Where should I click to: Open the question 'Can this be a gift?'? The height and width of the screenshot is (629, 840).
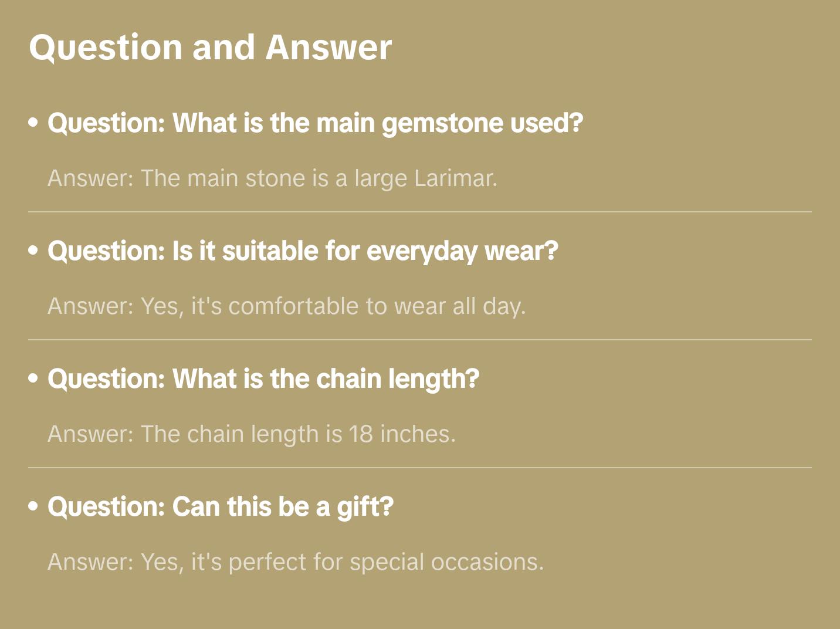(x=221, y=507)
